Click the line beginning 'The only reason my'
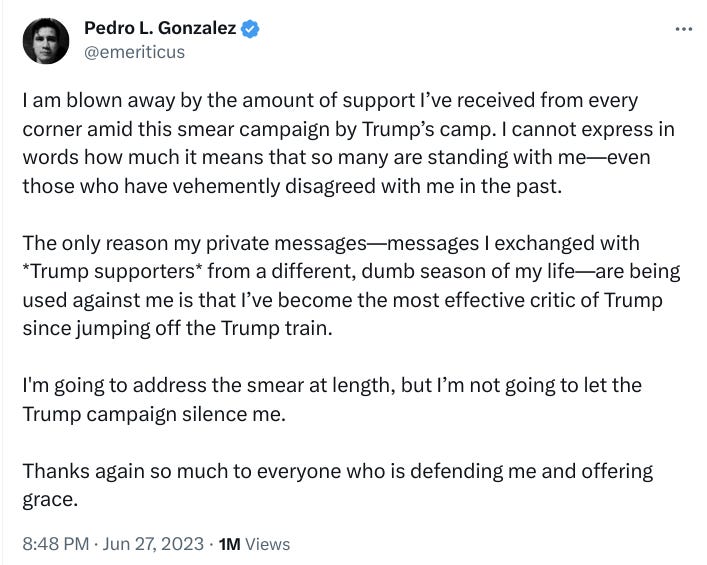 331,243
